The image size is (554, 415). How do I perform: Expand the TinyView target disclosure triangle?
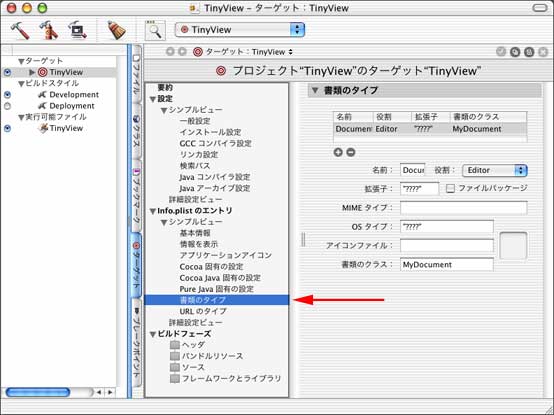[x=32, y=72]
